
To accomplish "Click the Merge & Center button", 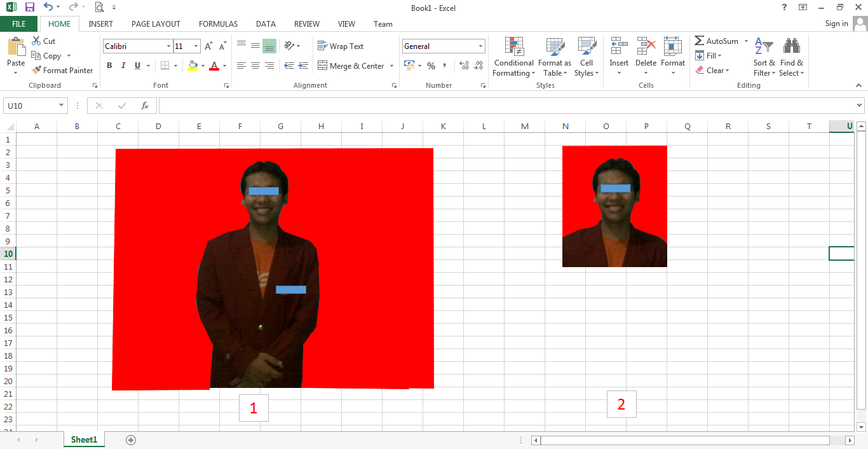I will (x=351, y=66).
